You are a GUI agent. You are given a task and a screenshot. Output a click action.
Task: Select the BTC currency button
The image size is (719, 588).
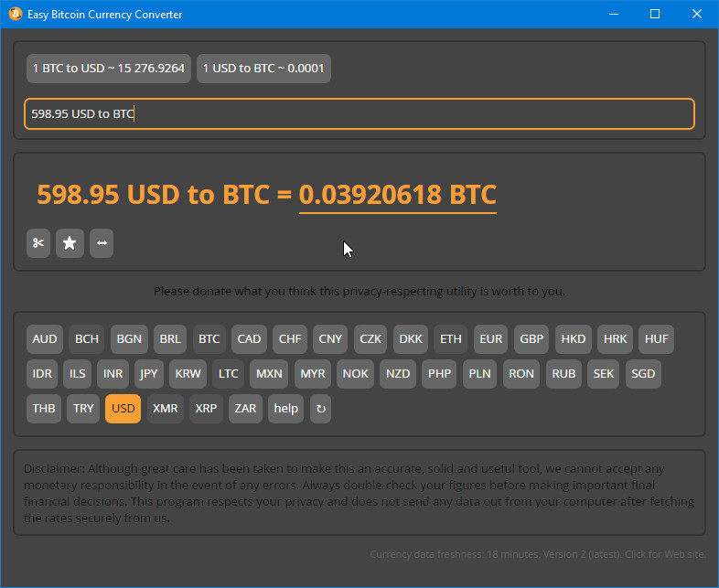click(209, 339)
